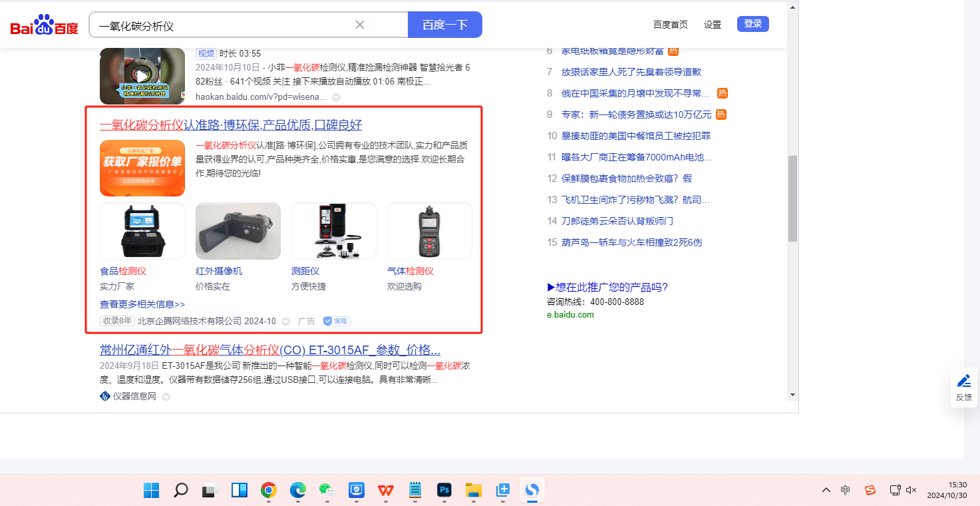The image size is (980, 506).
Task: Launch Google Chrome from the taskbar
Action: point(268,491)
